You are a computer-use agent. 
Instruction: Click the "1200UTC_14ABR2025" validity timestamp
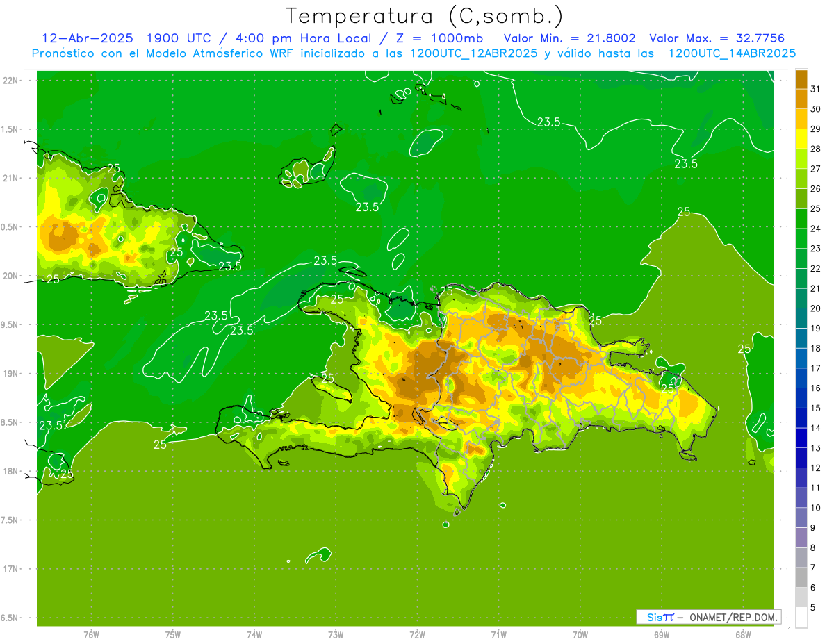click(x=732, y=53)
